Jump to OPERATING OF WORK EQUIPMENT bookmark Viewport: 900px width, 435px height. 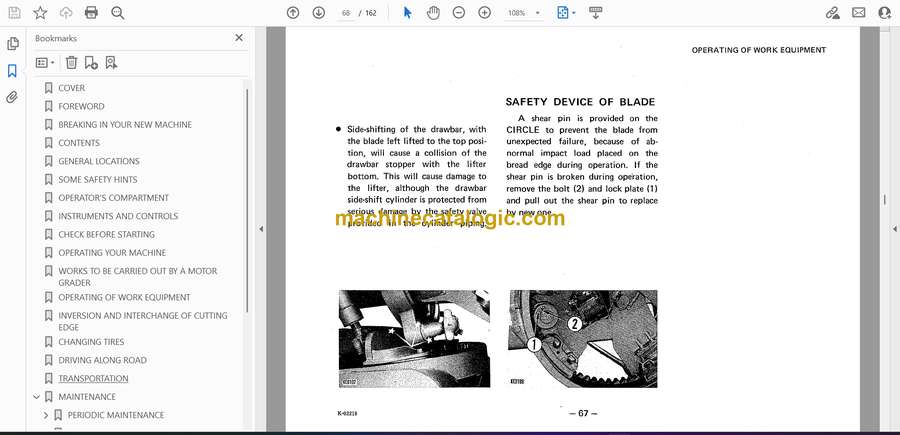(124, 297)
